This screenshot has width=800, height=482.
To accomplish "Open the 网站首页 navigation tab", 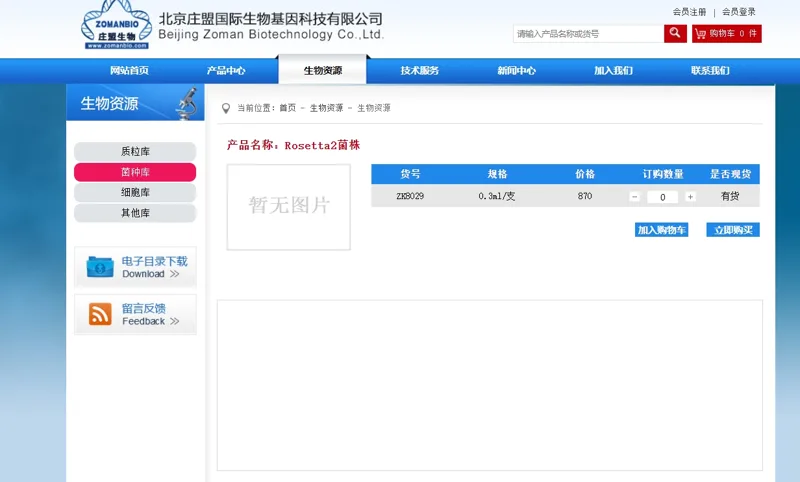I will click(129, 70).
